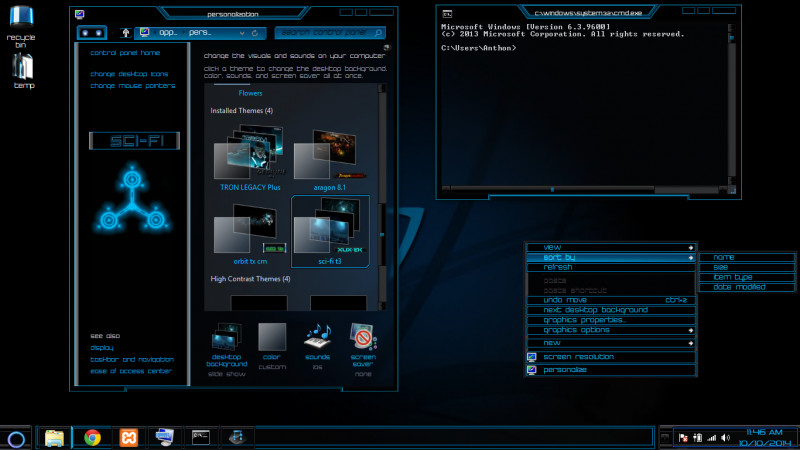Click Change mouse pointers link
This screenshot has height=450, width=800.
133,86
